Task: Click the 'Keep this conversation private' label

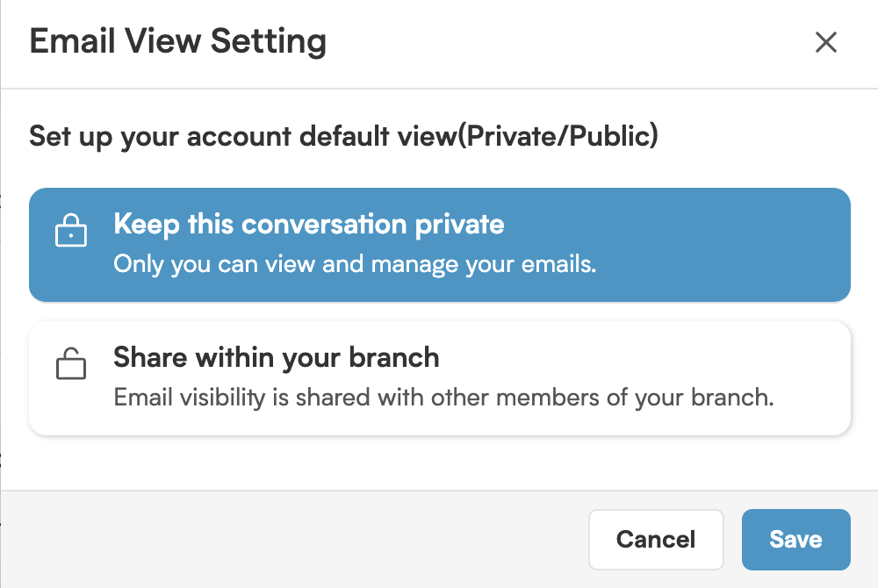Action: coord(309,225)
